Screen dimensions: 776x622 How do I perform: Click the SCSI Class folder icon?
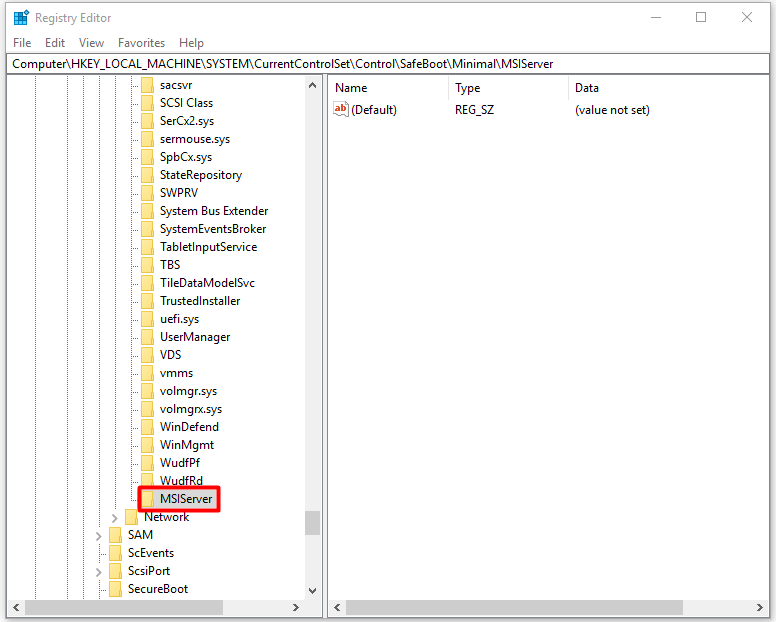(147, 103)
